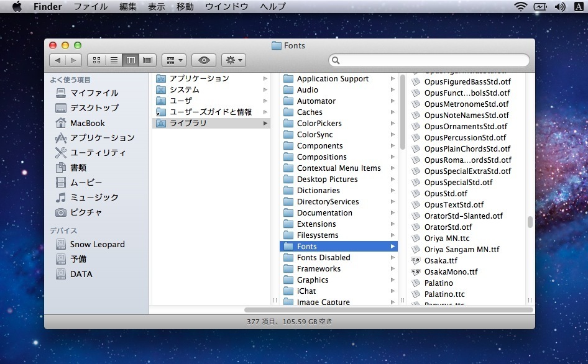Open マイファイル in the sidebar

pos(93,93)
